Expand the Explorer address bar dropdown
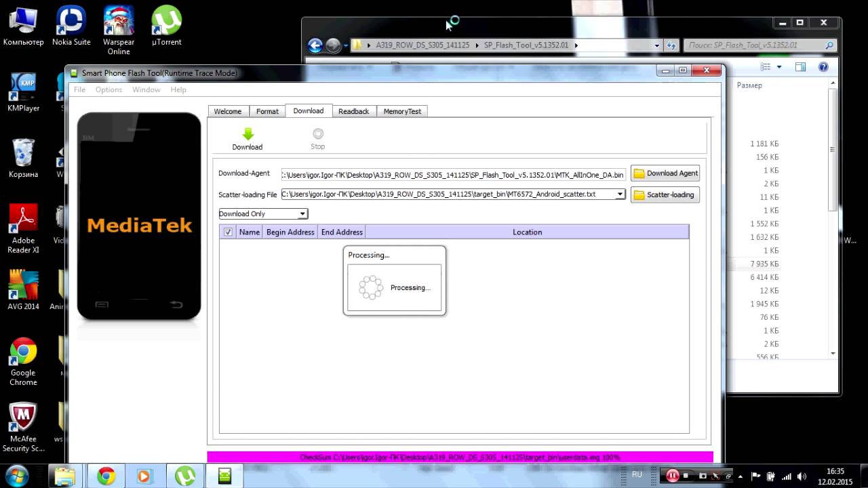This screenshot has height=488, width=868. 656,45
